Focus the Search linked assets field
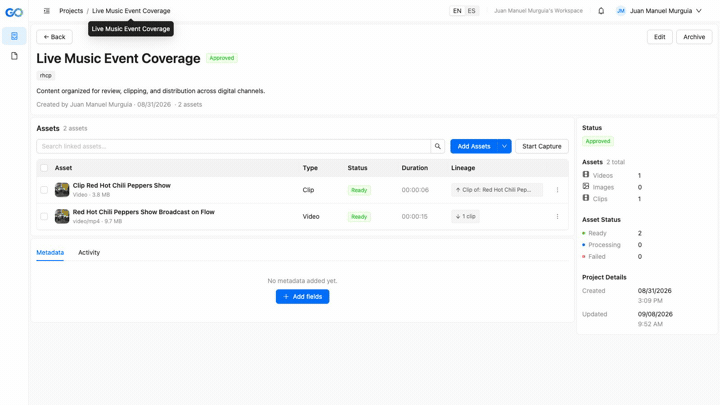The width and height of the screenshot is (720, 405). point(233,146)
